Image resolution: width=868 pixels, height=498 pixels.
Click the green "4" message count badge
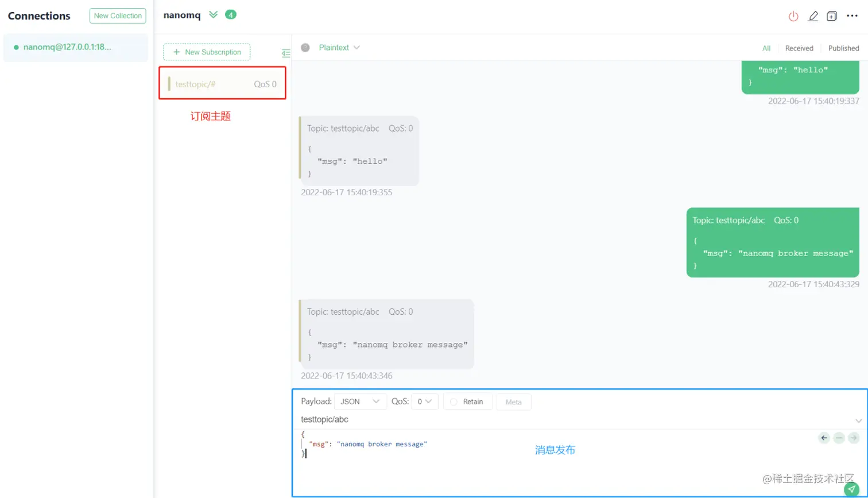(231, 15)
